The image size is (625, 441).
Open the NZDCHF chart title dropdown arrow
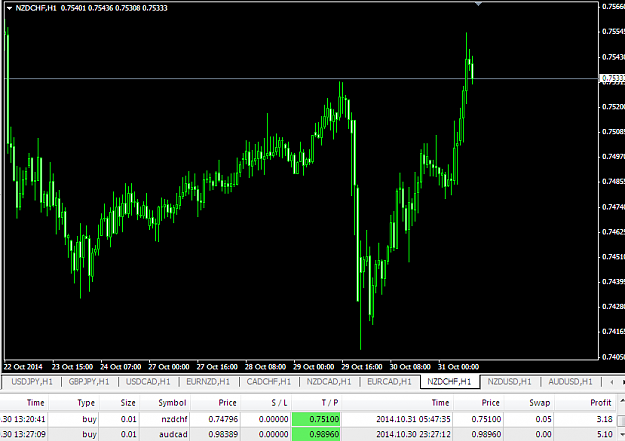pos(9,8)
